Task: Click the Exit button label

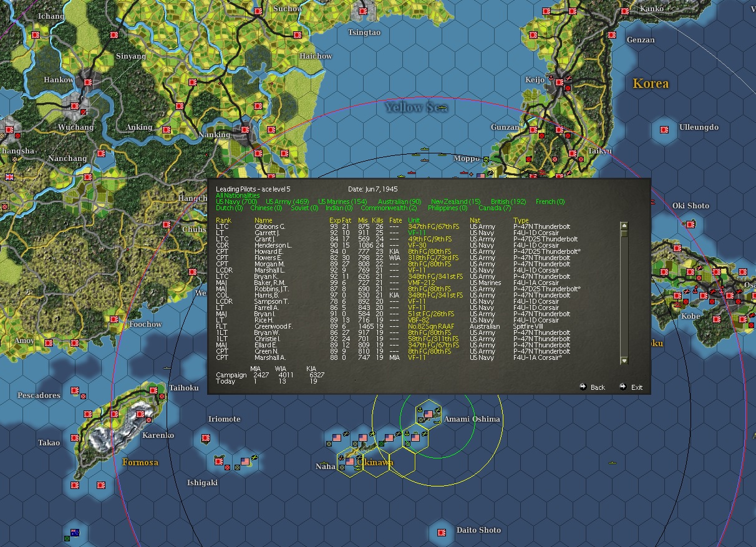Action: (x=636, y=387)
